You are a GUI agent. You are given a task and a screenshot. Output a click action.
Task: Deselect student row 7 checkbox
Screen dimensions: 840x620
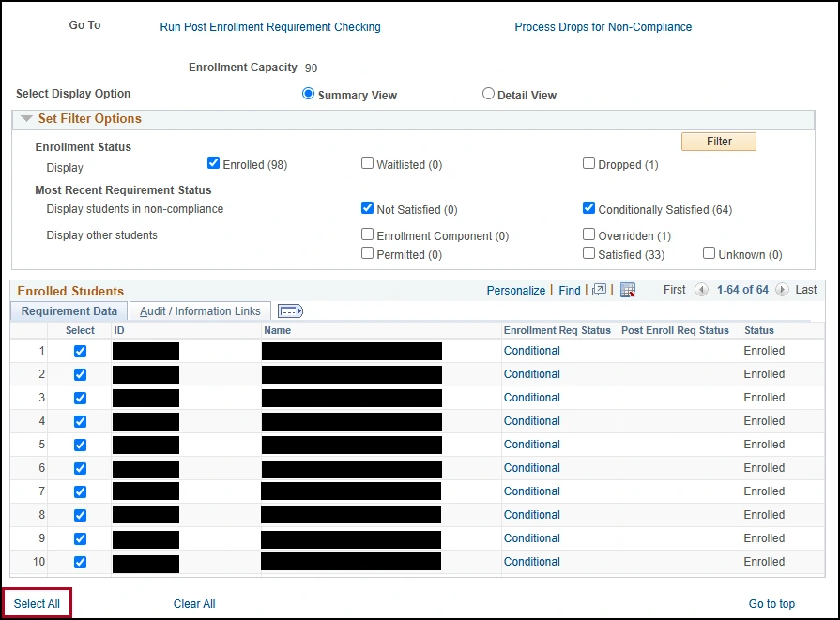[80, 492]
